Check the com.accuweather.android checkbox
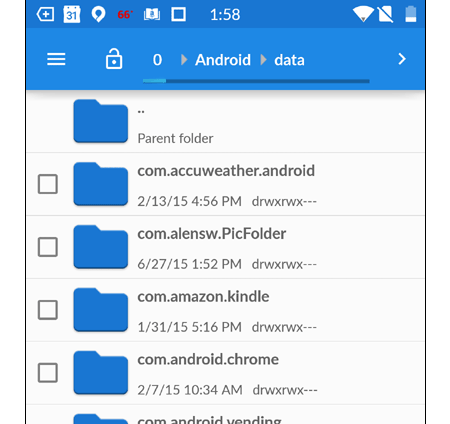This screenshot has width=450, height=424. [x=48, y=184]
